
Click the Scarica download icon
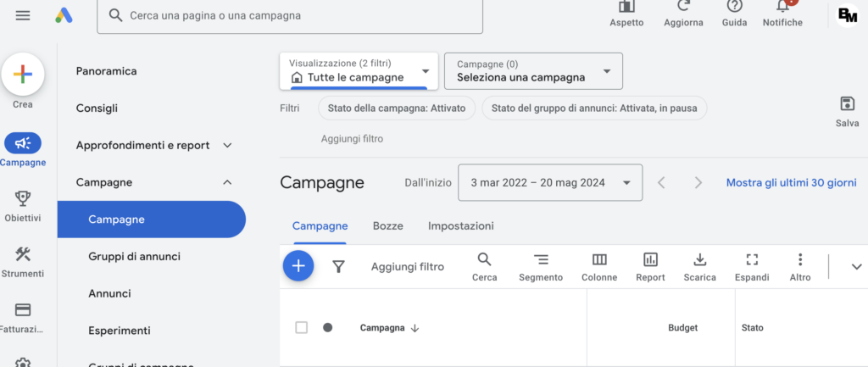[x=699, y=260]
